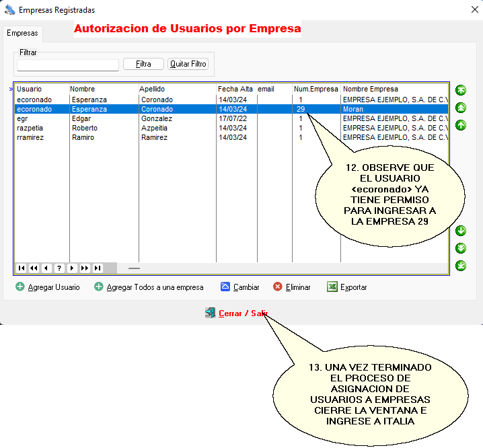Click the Filtra button
Screen dimensions: 483x448
pos(143,64)
